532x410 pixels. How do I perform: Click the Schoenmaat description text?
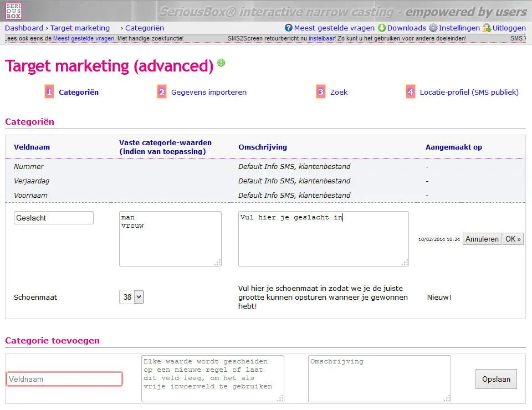point(323,297)
